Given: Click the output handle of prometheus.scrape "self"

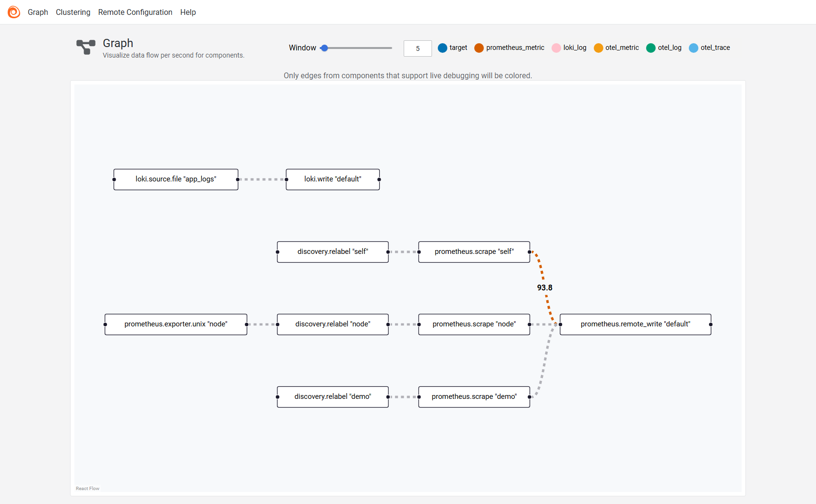Looking at the screenshot, I should (529, 252).
